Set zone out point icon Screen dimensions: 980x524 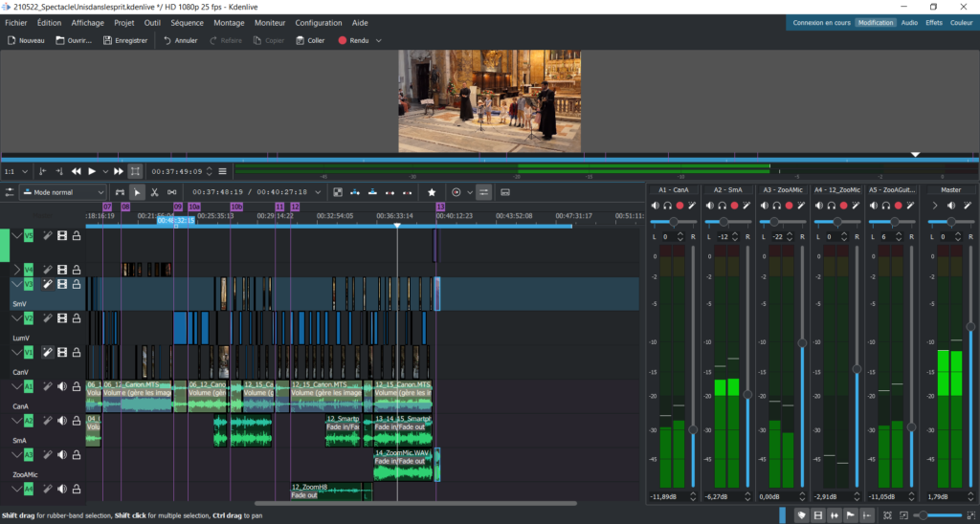point(58,171)
